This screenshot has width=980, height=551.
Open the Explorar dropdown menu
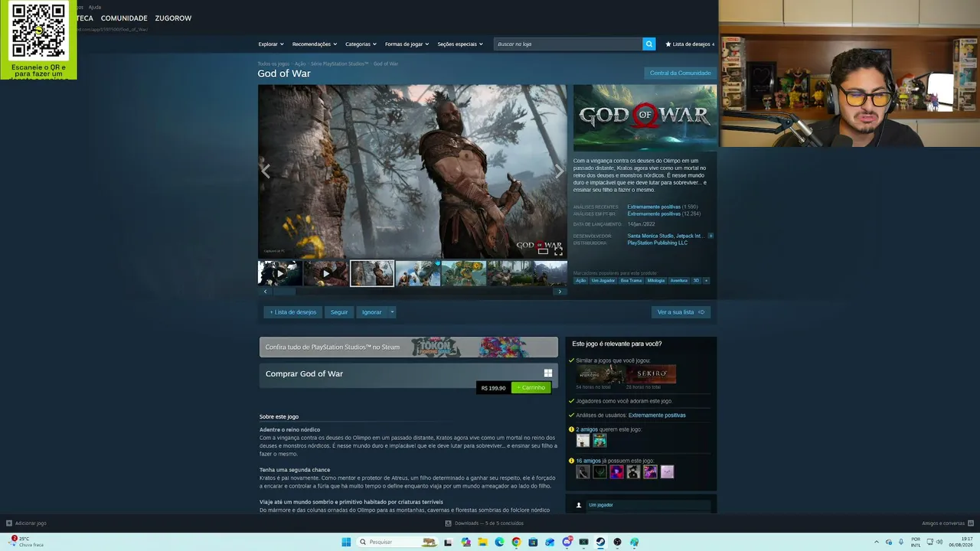[271, 44]
